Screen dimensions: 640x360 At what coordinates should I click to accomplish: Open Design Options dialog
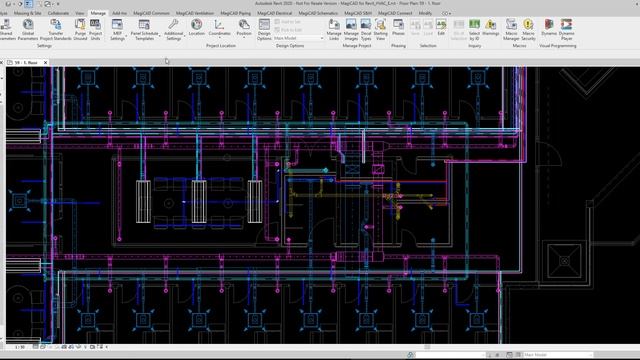264,29
